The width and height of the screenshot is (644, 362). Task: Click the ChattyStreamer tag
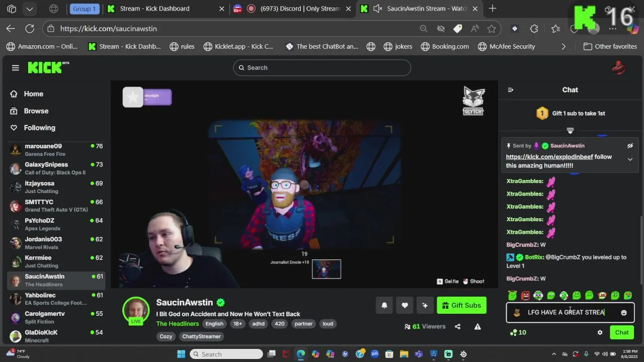(201, 336)
